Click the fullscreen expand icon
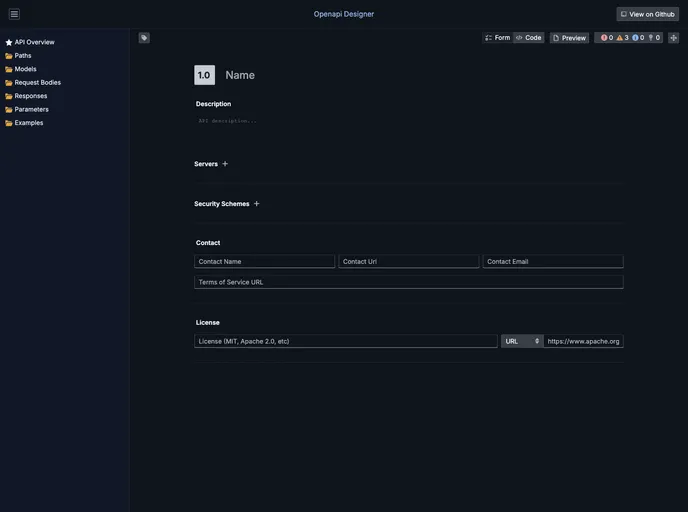The image size is (688, 512). (x=674, y=38)
